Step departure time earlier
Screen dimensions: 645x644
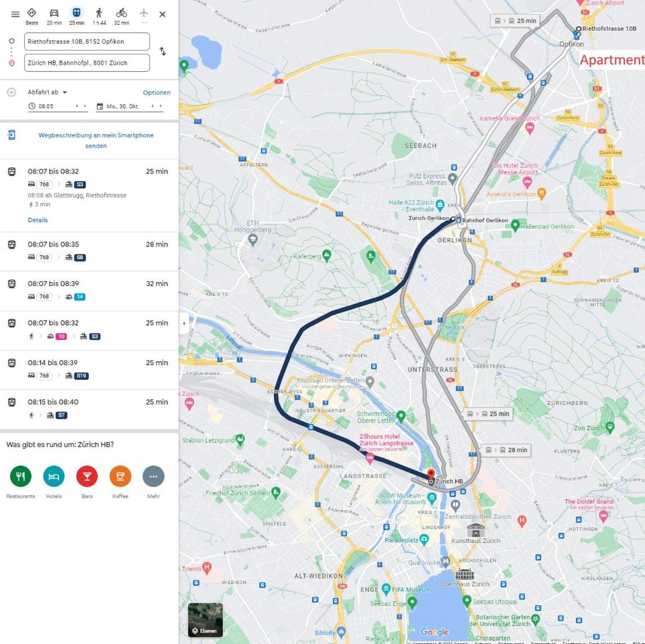click(x=77, y=106)
